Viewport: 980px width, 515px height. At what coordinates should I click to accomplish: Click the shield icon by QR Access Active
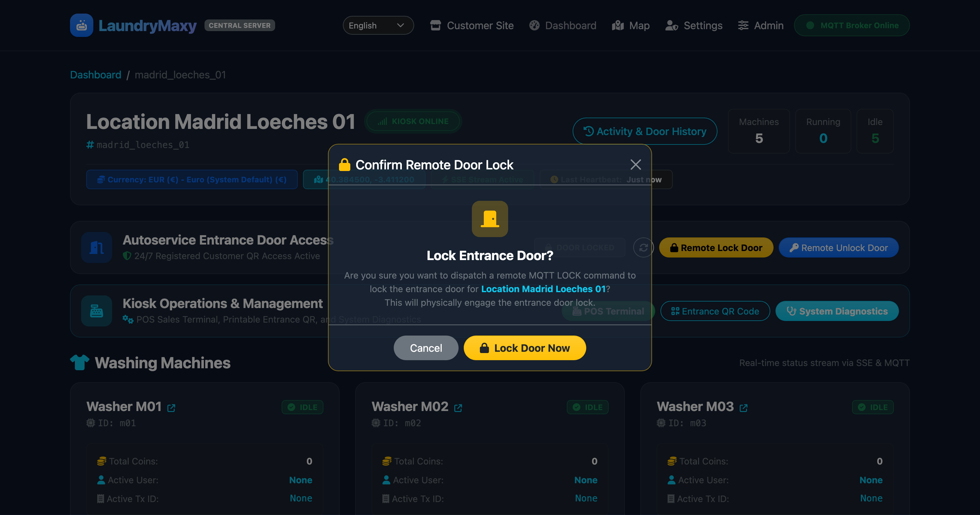(127, 256)
